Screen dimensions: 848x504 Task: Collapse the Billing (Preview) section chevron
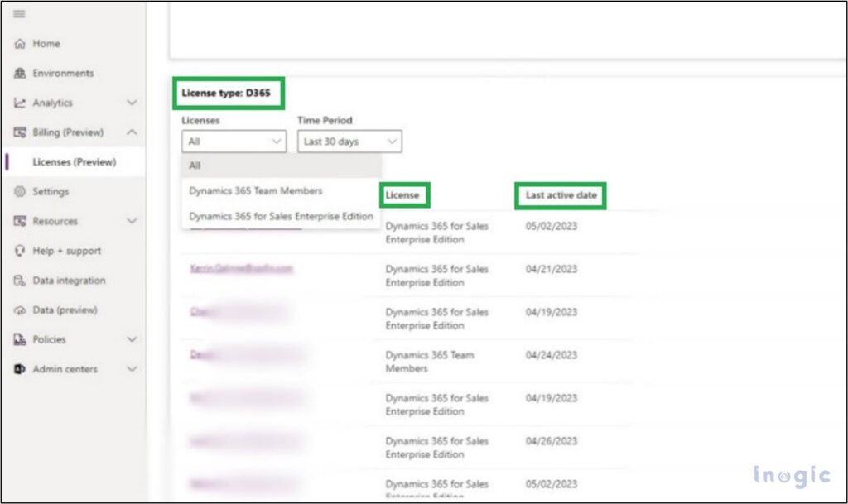pyautogui.click(x=132, y=132)
